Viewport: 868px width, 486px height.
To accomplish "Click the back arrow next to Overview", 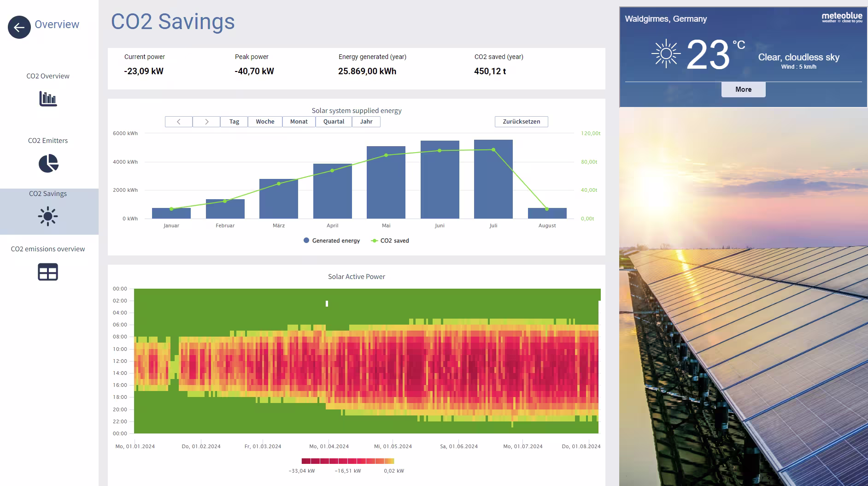I will point(19,27).
